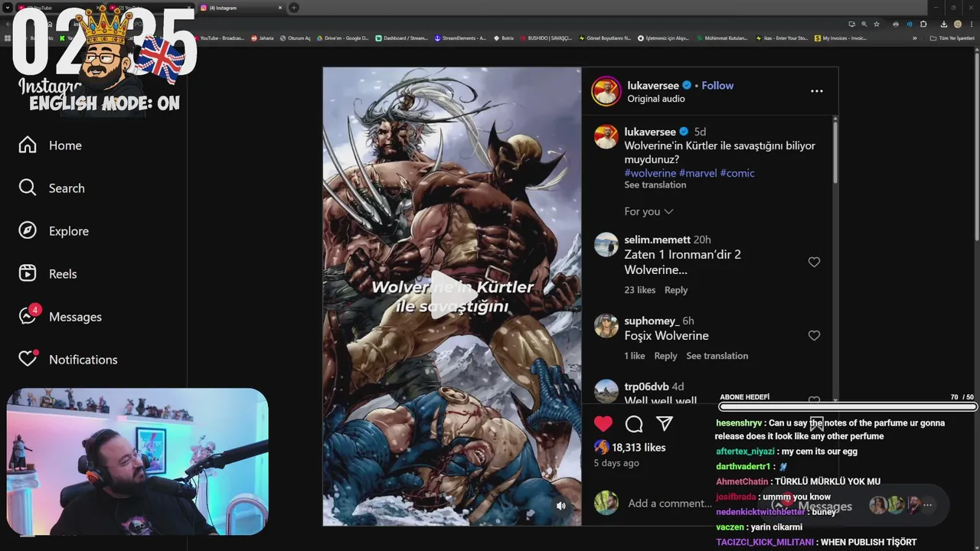Open the Chrome three-dot menu

[x=972, y=24]
